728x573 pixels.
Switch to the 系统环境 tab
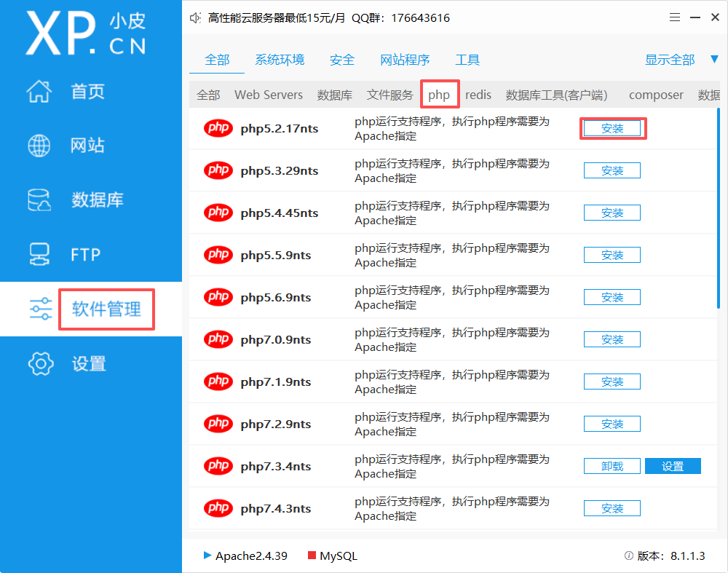[280, 60]
